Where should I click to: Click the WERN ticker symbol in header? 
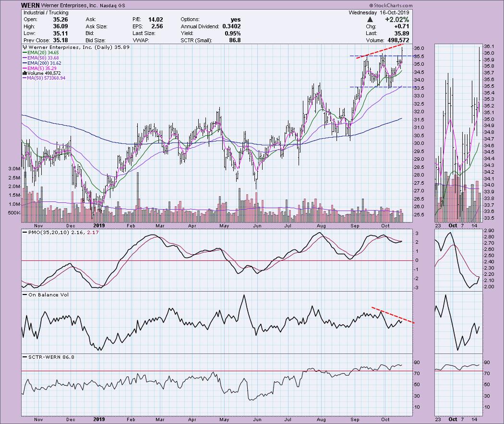pos(30,5)
